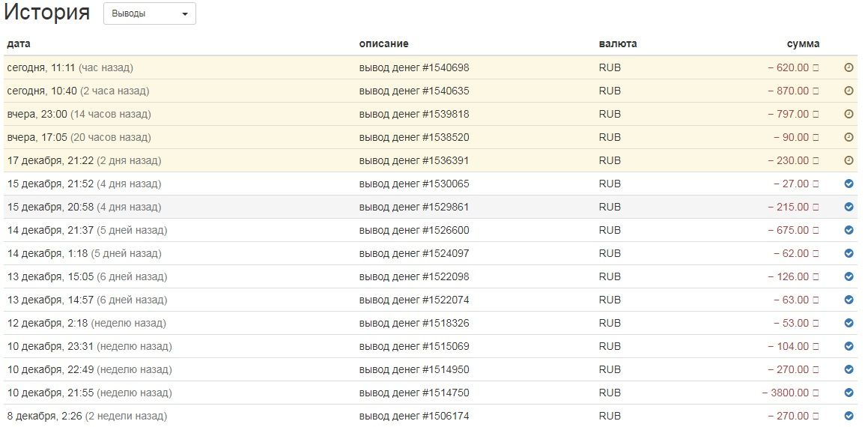
Task: Select row вывод денег #1538520
Action: coord(414,137)
